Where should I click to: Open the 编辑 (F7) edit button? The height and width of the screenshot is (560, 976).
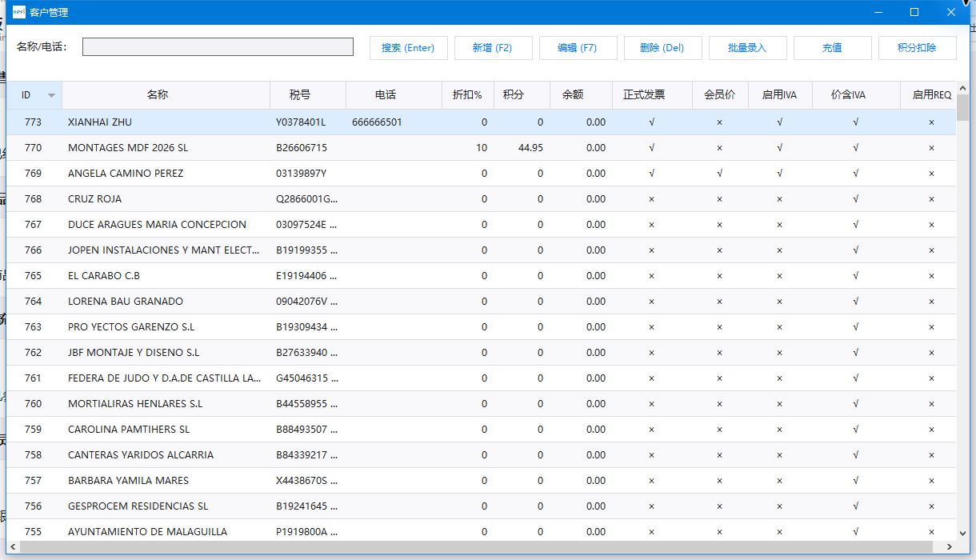(x=578, y=48)
